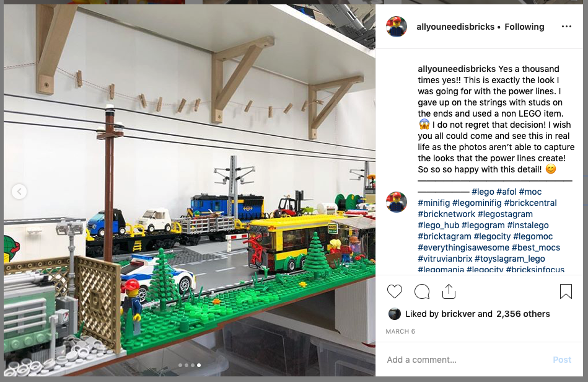The width and height of the screenshot is (588, 382).
Task: Click the avatar beside the caption
Action: coord(397,202)
